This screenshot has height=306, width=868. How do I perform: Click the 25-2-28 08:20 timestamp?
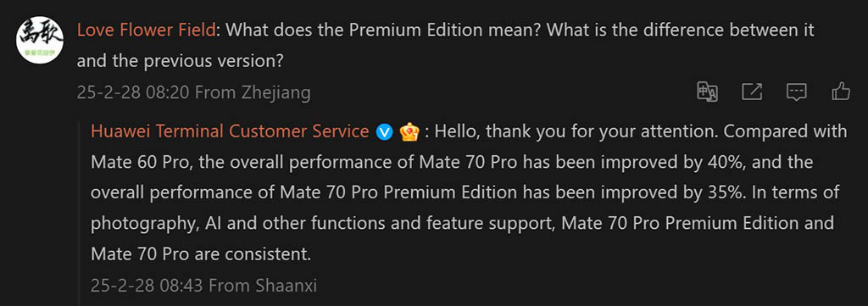(133, 92)
